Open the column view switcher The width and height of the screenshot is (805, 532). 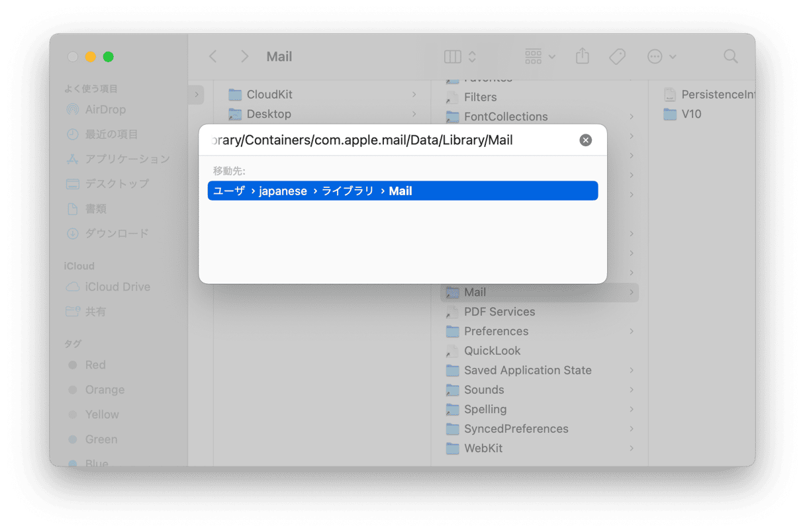460,57
